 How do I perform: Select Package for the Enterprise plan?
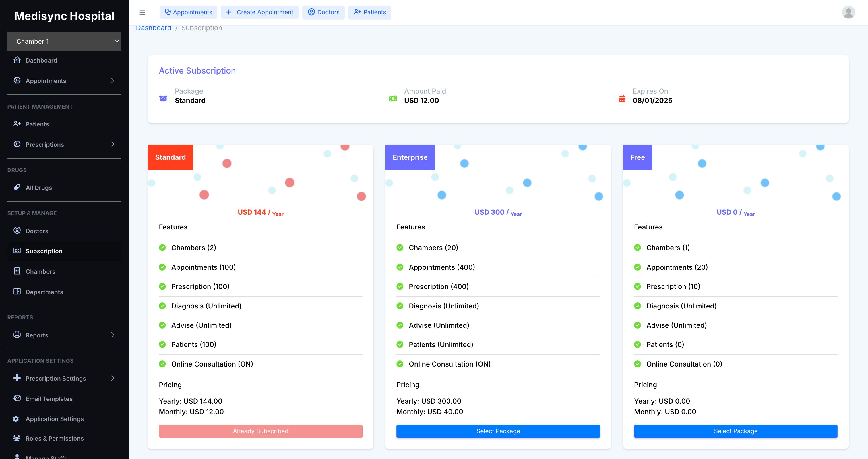tap(498, 431)
